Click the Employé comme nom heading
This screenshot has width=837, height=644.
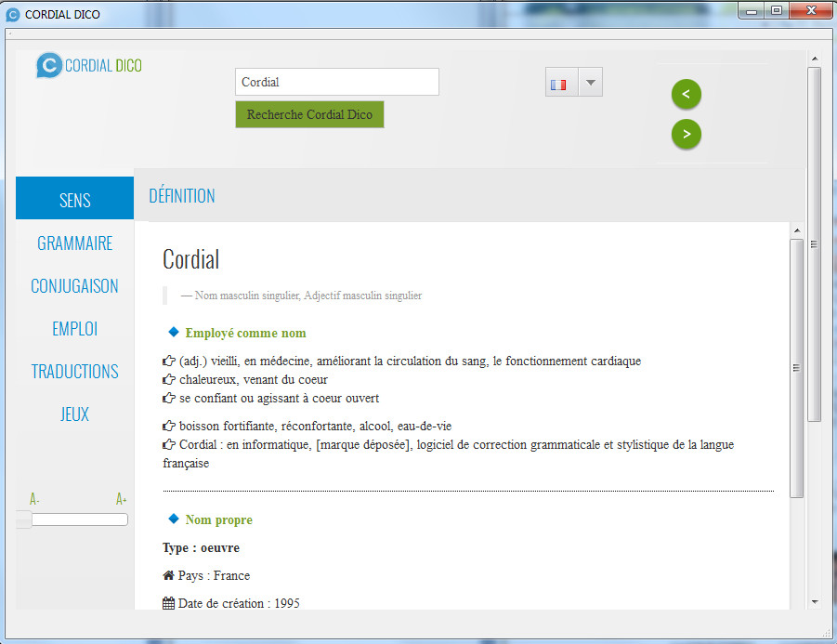[x=245, y=334]
